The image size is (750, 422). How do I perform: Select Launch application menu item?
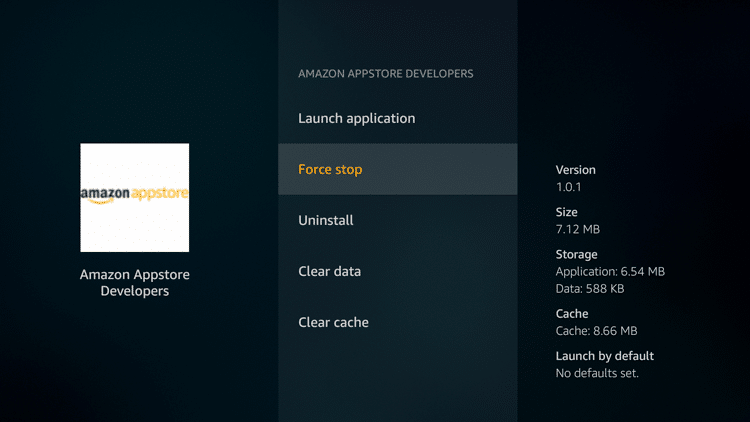tap(397, 118)
